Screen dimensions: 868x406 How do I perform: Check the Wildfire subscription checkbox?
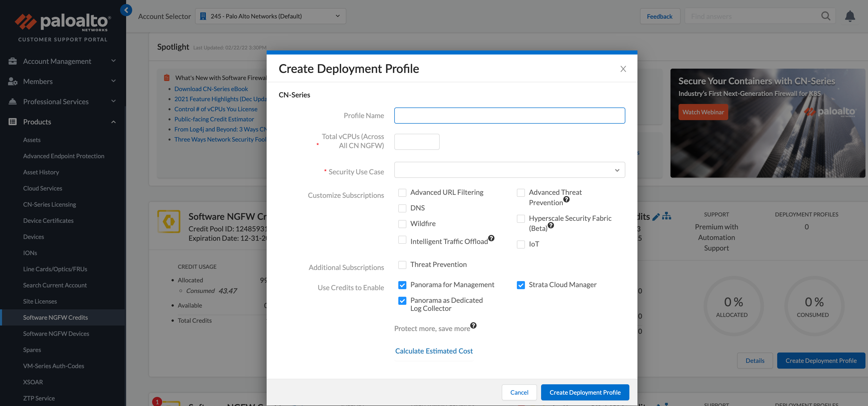(x=402, y=224)
